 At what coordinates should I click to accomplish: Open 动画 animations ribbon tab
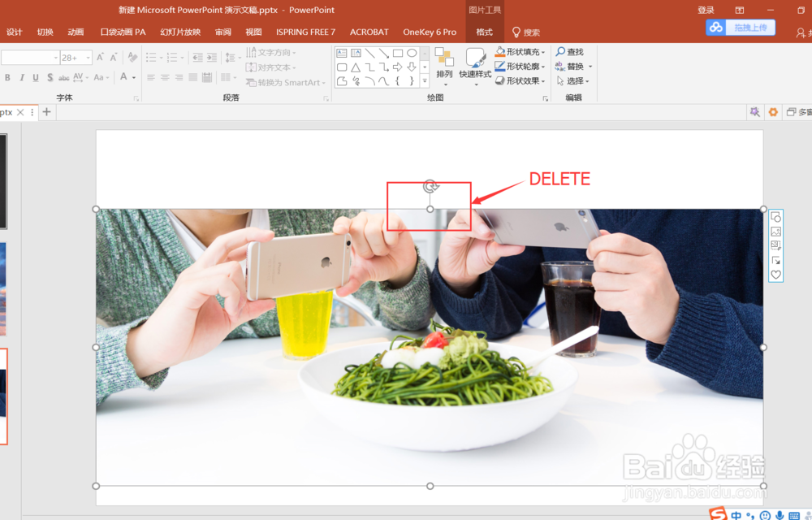pos(76,32)
